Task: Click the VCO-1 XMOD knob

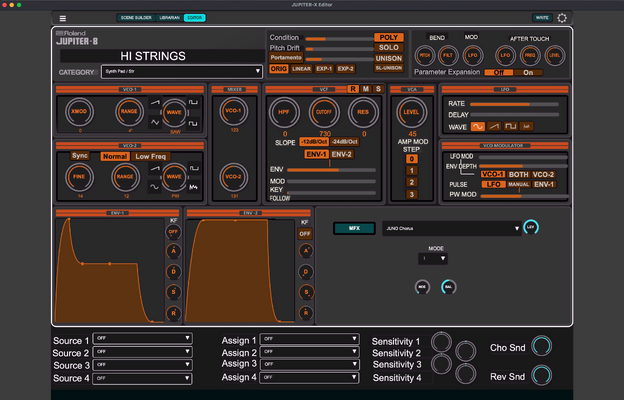Action: [79, 112]
